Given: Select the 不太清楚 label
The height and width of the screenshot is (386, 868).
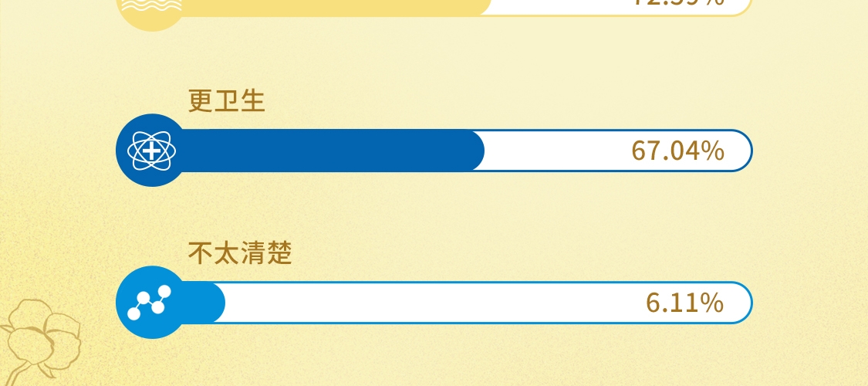Looking at the screenshot, I should 240,253.
